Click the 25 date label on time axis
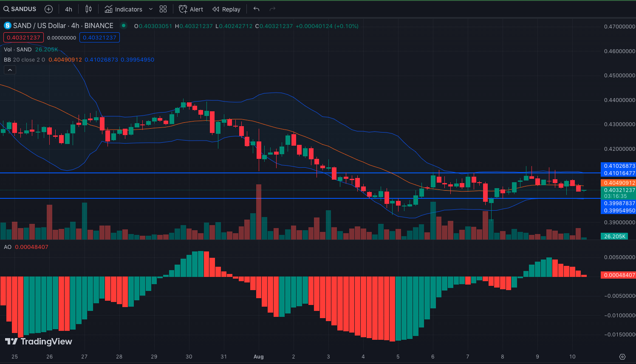The height and width of the screenshot is (364, 636). pos(14,356)
